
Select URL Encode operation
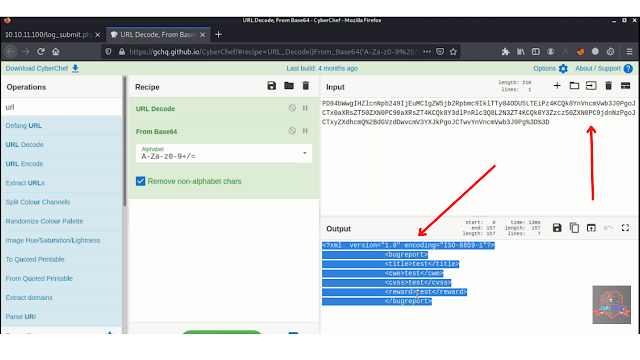click(62, 164)
